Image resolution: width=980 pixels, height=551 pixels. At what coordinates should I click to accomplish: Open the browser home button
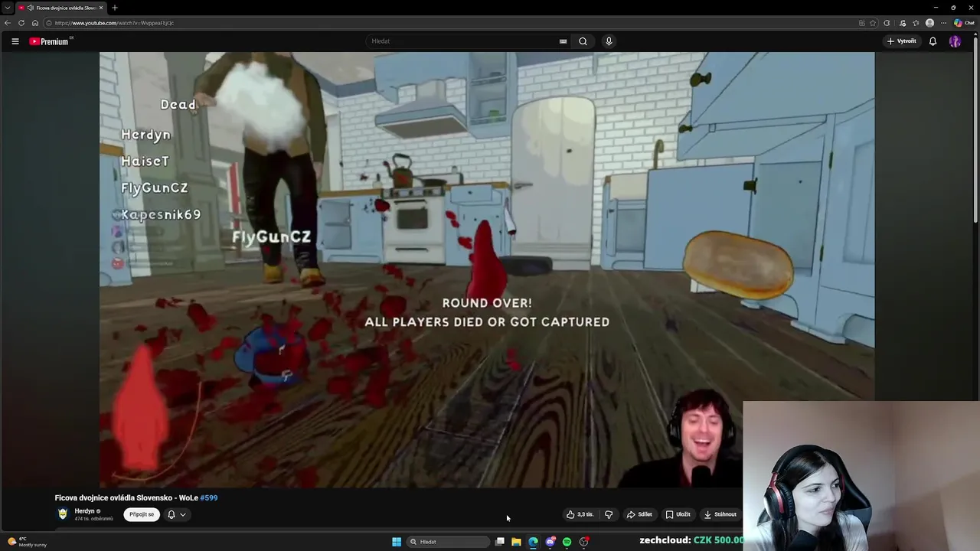pyautogui.click(x=34, y=23)
